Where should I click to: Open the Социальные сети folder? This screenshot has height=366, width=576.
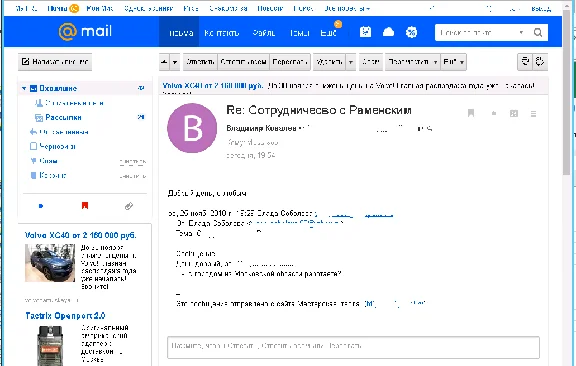click(x=74, y=103)
